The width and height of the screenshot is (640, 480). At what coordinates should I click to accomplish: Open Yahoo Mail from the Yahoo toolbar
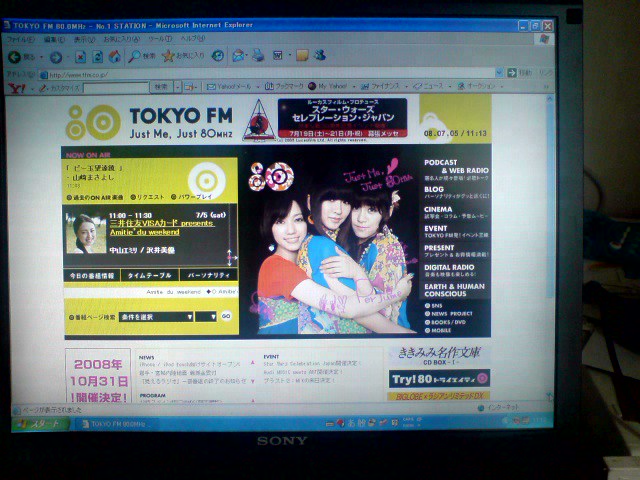pos(229,87)
